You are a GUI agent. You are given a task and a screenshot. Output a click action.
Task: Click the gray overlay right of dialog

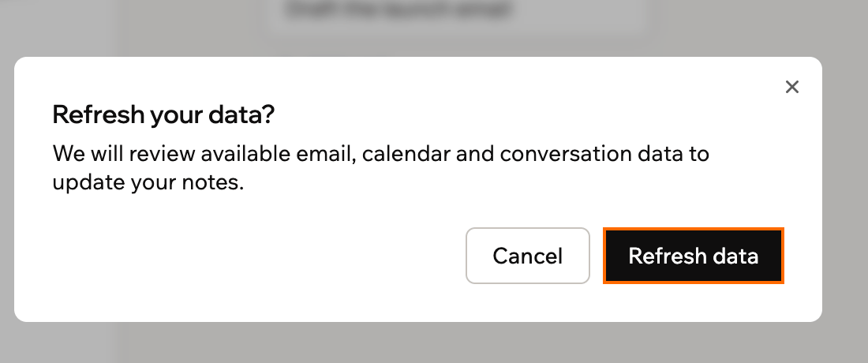845,188
